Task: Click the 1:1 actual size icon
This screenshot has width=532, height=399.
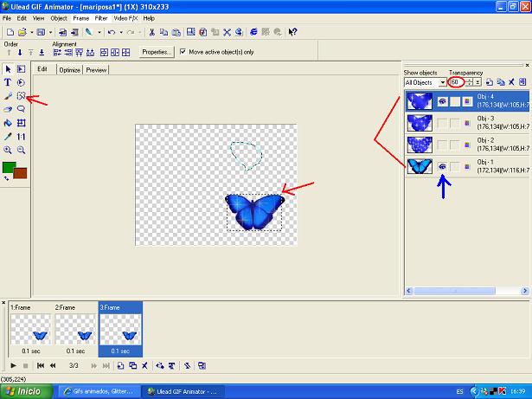Action: [x=21, y=137]
